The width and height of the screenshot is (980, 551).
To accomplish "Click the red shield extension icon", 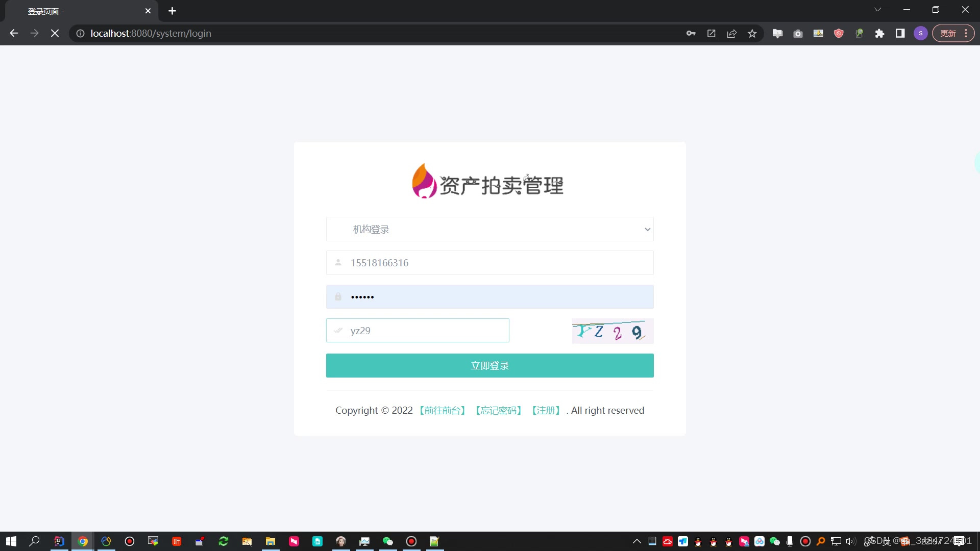I will pos(839,33).
